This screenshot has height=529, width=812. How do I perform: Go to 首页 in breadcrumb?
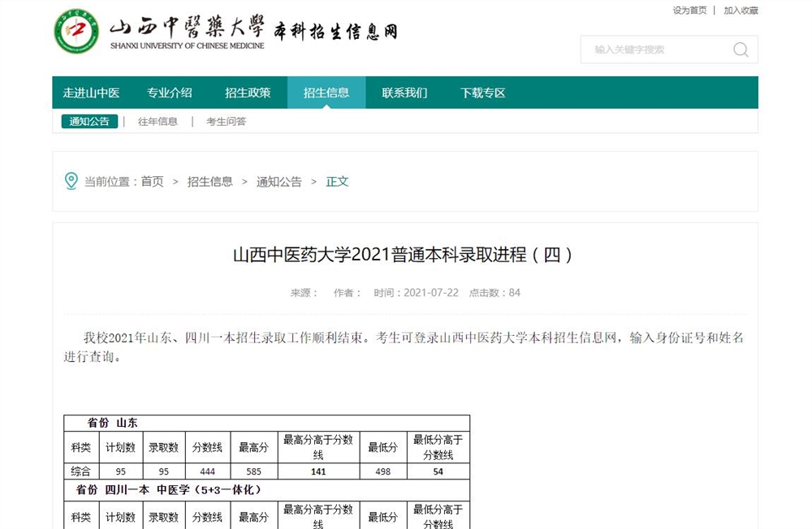click(x=153, y=182)
